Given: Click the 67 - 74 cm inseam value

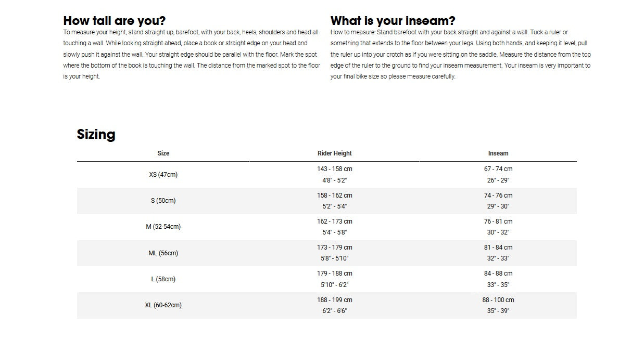Looking at the screenshot, I should 498,169.
